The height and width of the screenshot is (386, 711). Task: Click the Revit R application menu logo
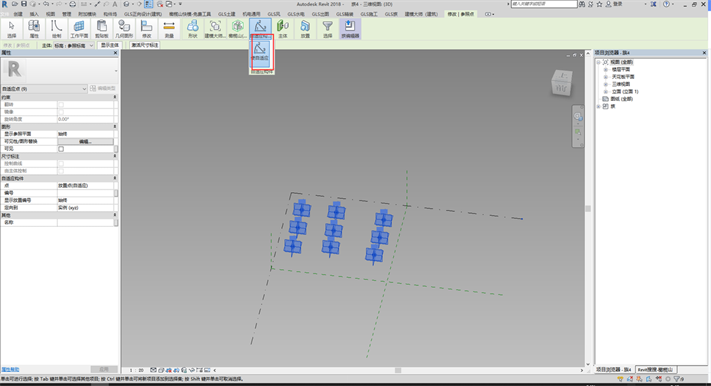click(x=5, y=4)
